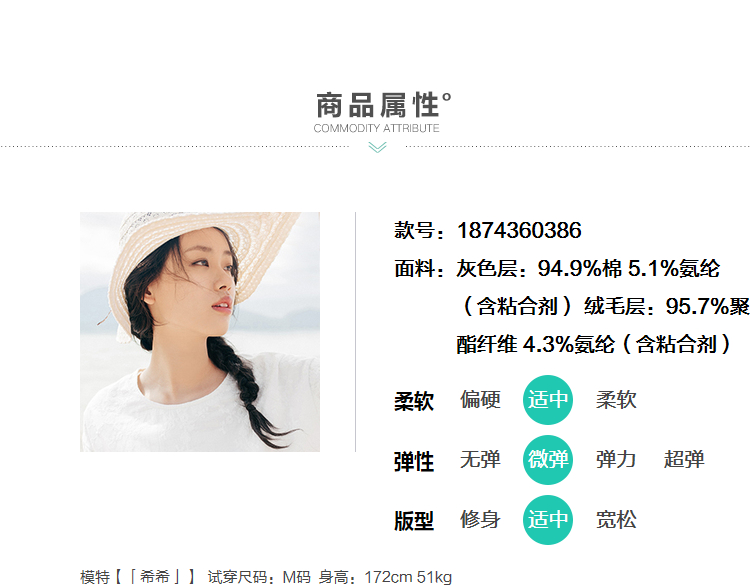Click the COMMODITY ATTRIBUTE subtitle
The width and height of the screenshot is (750, 586).
376,128
